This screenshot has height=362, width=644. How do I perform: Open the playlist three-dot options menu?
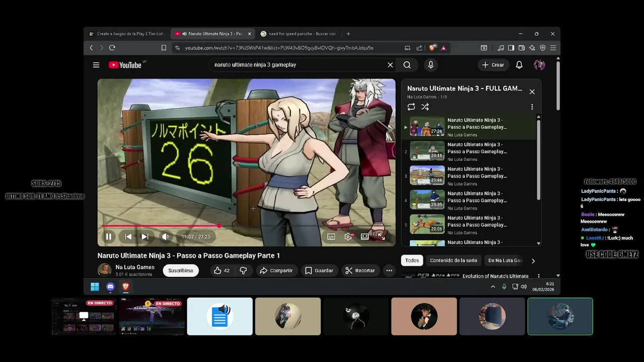532,107
